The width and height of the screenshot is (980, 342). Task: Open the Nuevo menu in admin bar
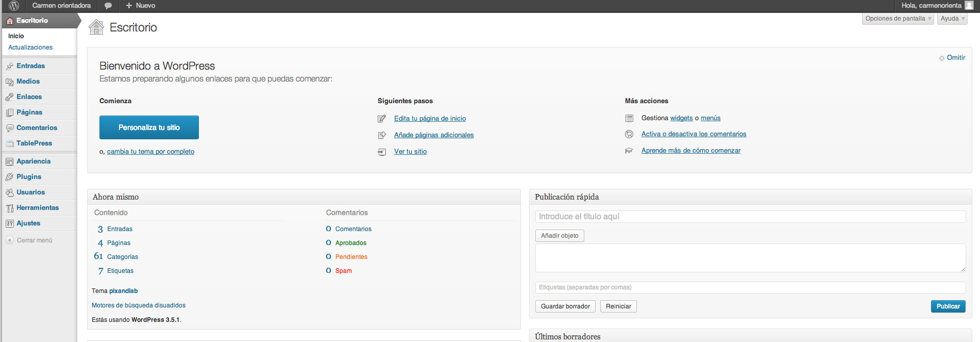[x=140, y=6]
